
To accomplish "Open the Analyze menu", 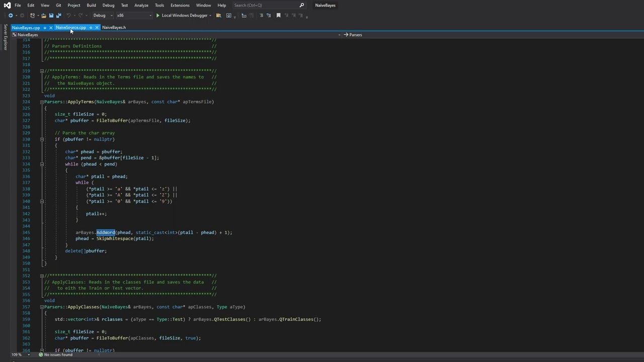I will pos(141,5).
